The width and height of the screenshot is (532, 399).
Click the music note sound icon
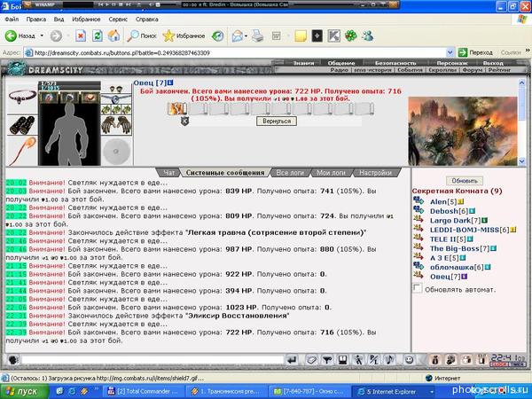(390, 360)
